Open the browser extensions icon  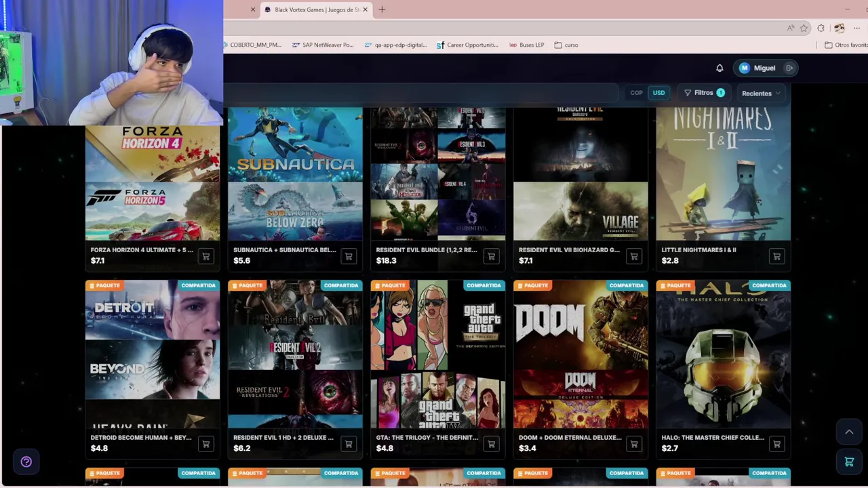(x=821, y=28)
